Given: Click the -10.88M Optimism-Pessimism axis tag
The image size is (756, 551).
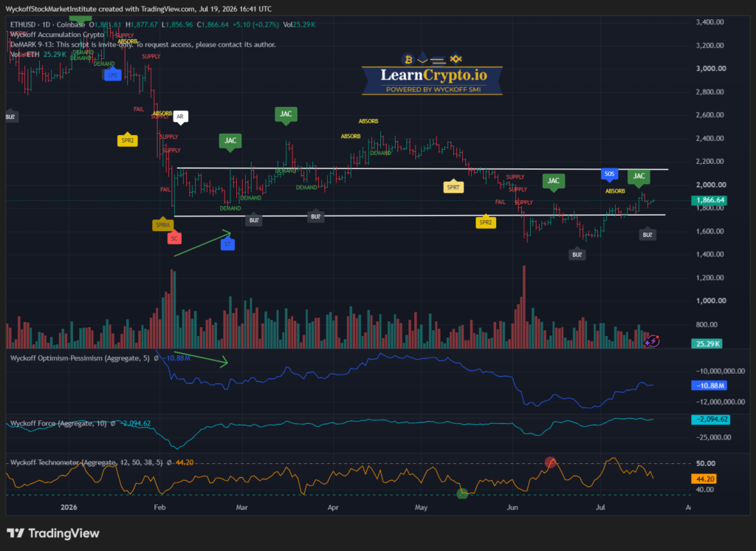Looking at the screenshot, I should pyautogui.click(x=709, y=386).
